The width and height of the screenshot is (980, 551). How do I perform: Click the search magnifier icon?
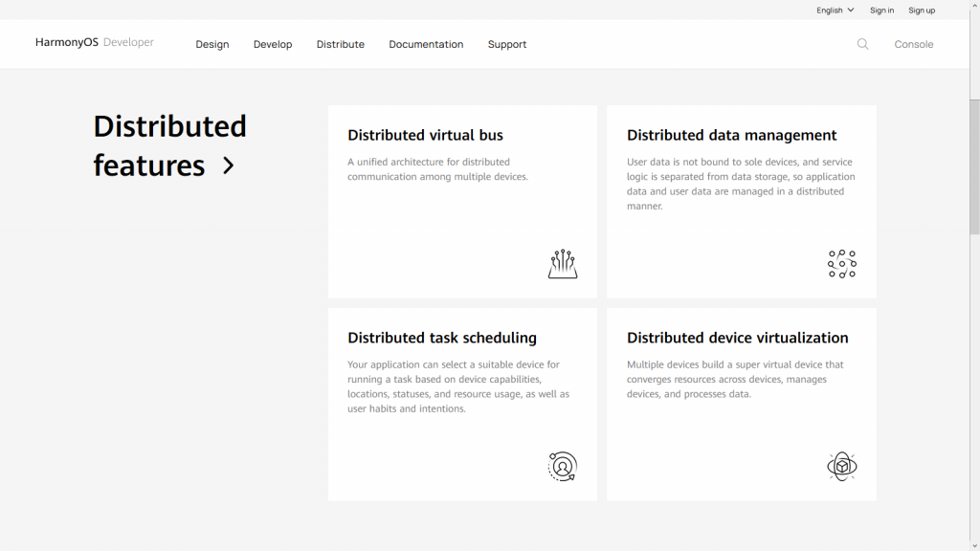(x=862, y=44)
